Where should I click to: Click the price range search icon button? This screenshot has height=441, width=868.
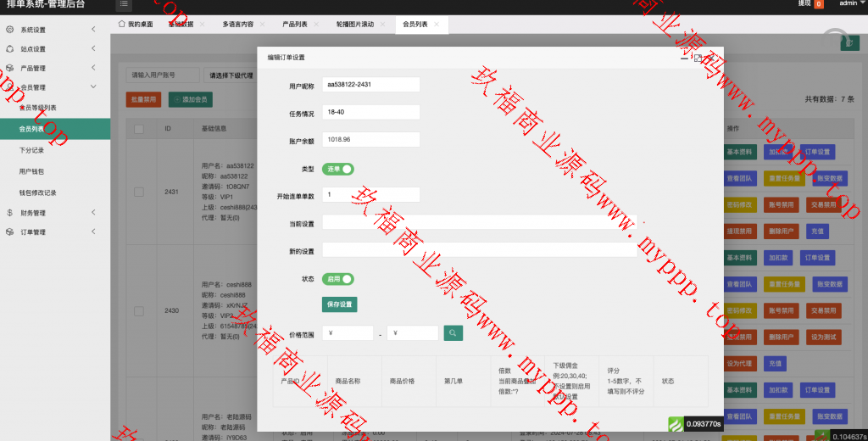[x=453, y=333]
